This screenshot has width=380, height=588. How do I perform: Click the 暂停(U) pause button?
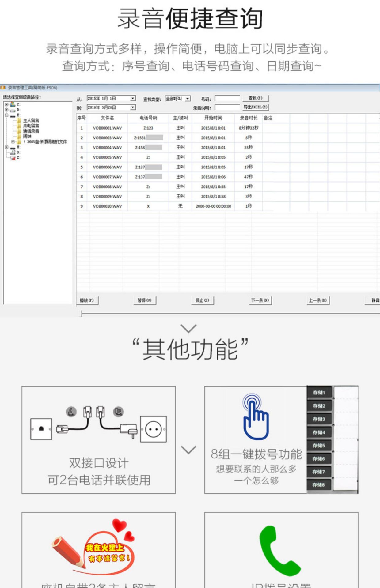tap(145, 300)
